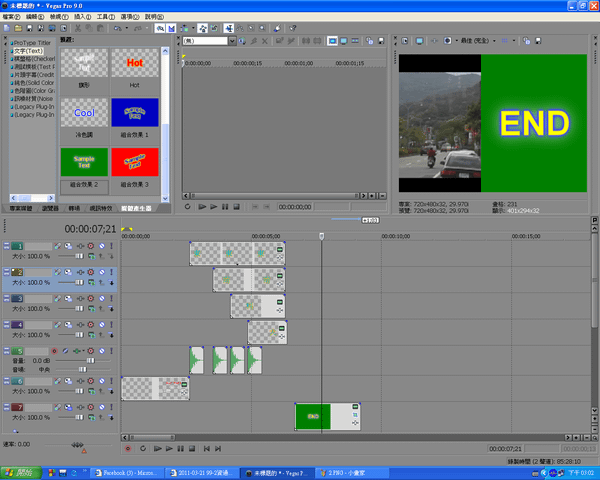This screenshot has height=480, width=600.
Task: Click the Render As toolbar icon
Action: click(x=52, y=28)
